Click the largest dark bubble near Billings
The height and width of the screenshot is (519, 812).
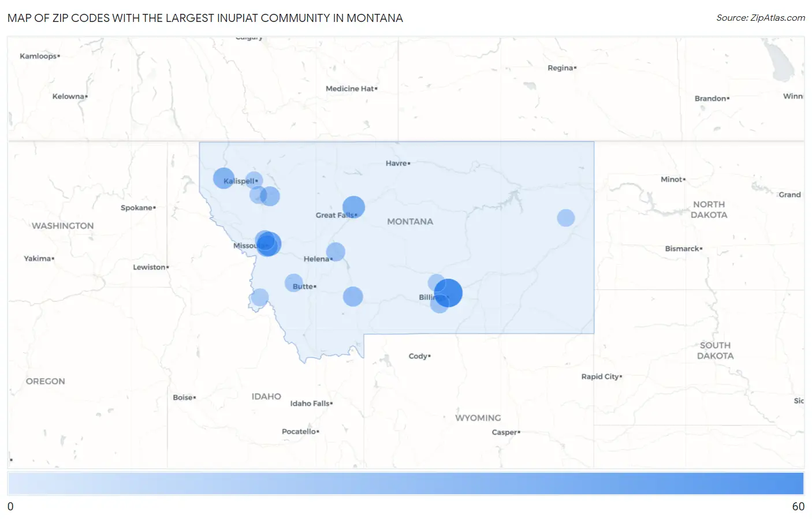(x=448, y=292)
